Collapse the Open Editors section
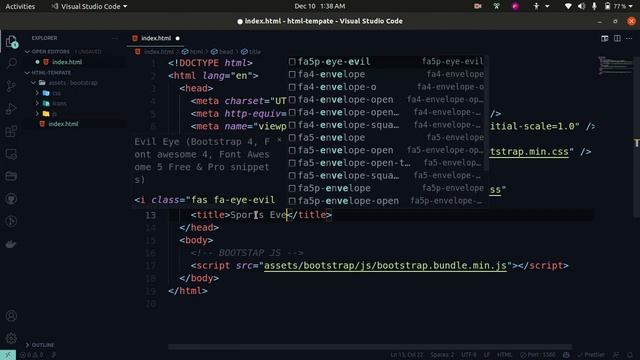The width and height of the screenshot is (640, 360). click(x=27, y=52)
